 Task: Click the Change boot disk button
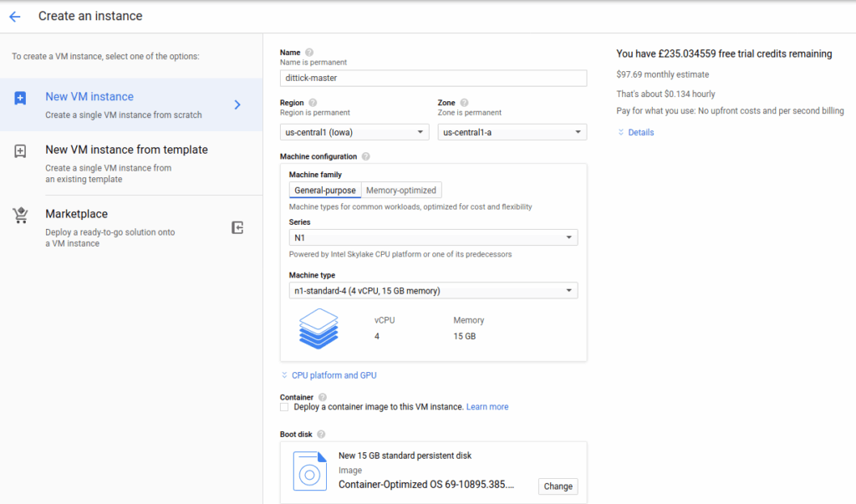coord(558,486)
